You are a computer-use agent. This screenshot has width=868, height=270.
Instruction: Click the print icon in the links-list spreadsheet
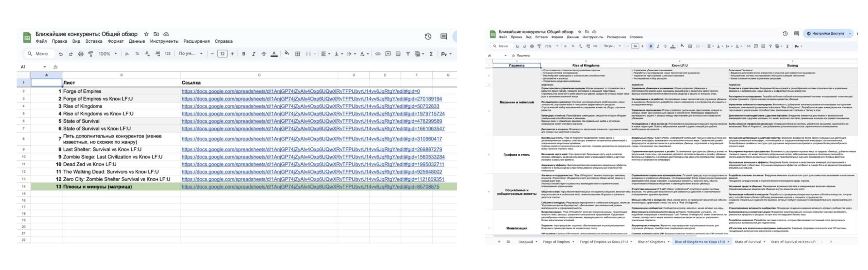(x=81, y=54)
